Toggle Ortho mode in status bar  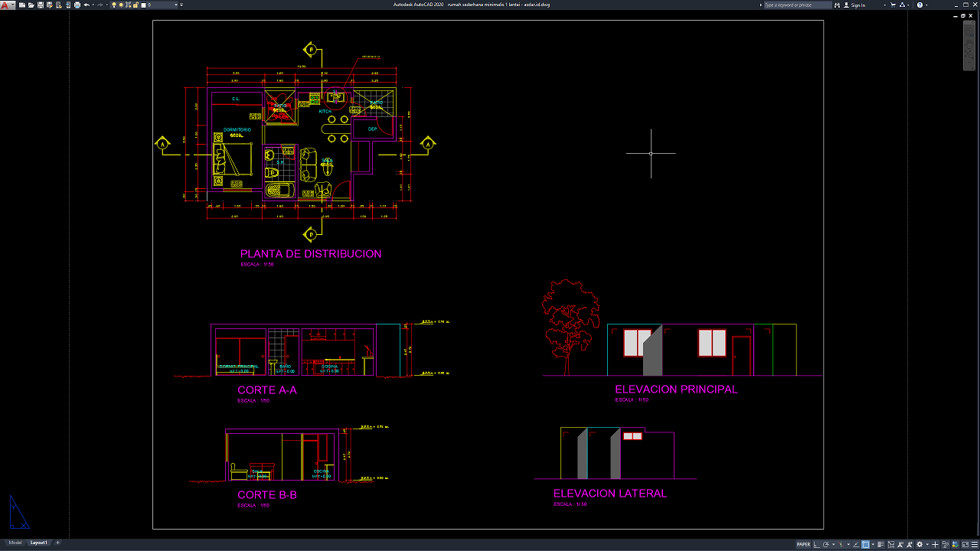point(817,545)
